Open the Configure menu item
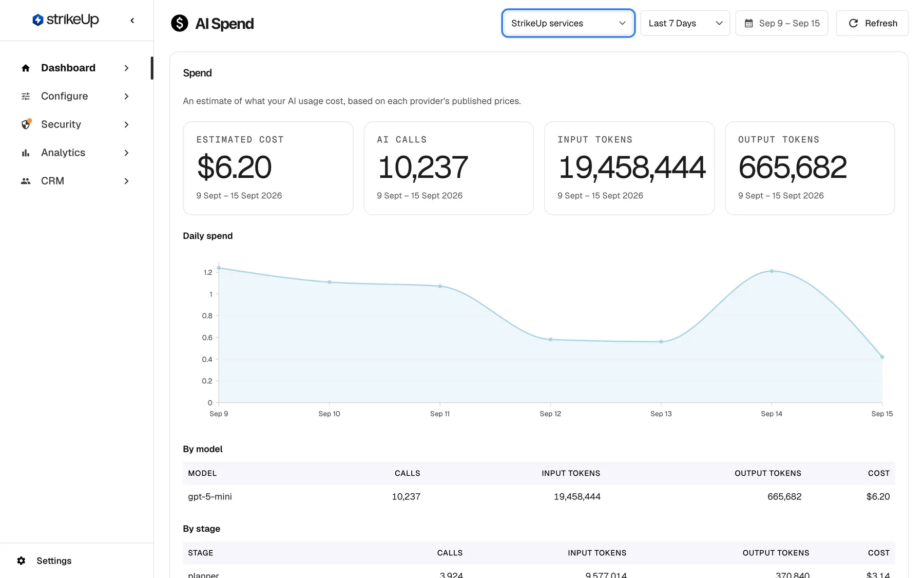Image resolution: width=924 pixels, height=578 pixels. click(75, 96)
